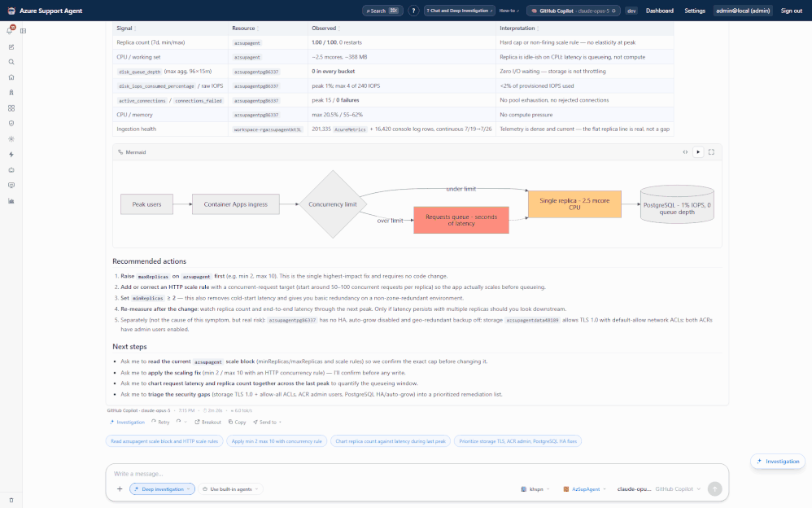The image size is (812, 508).
Task: Open the Send to dropdown
Action: click(267, 422)
